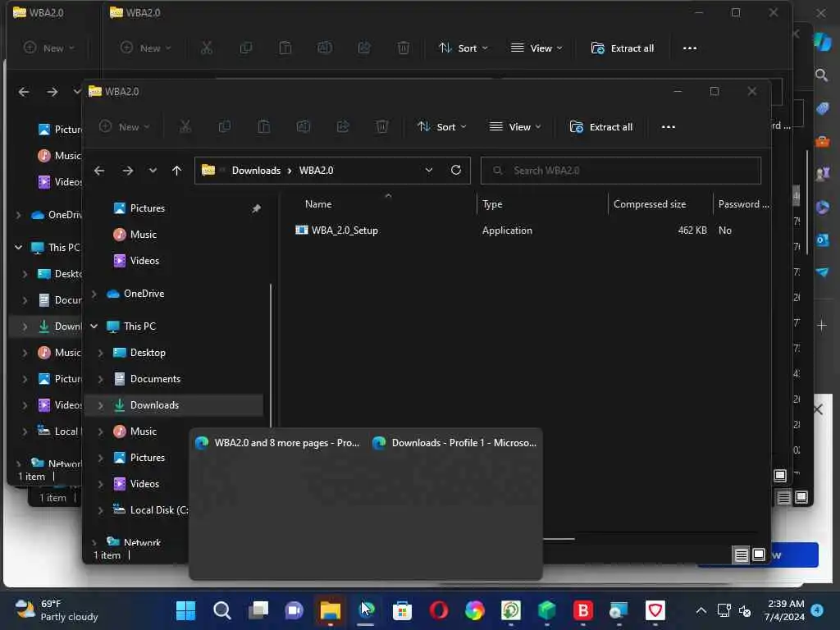Open See more ellipsis in back window
Viewport: 840px width, 630px height.
click(689, 48)
